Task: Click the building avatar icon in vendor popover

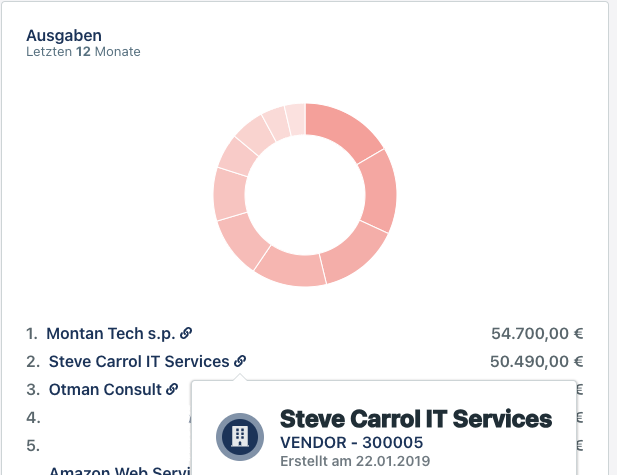Action: click(x=240, y=436)
